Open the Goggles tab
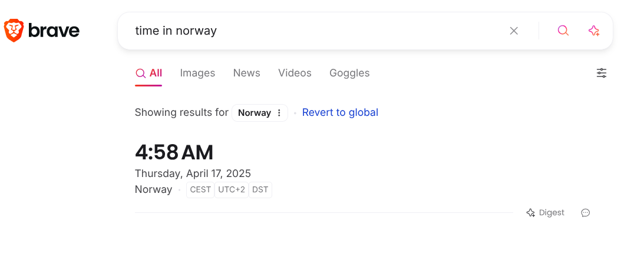Image resolution: width=644 pixels, height=257 pixels. tap(349, 73)
